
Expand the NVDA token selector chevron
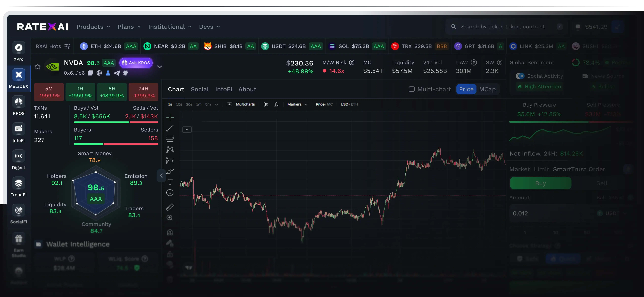160,67
